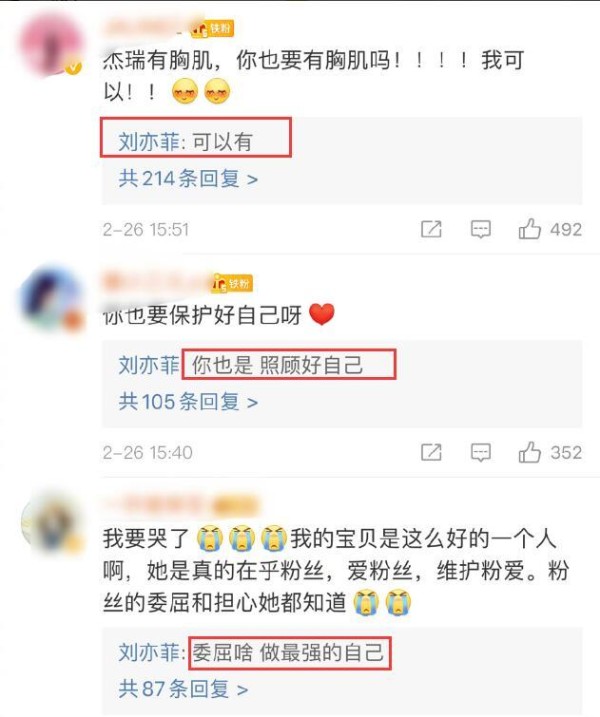Open the first commenter's pink avatar
This screenshot has width=600, height=717.
pos(50,44)
